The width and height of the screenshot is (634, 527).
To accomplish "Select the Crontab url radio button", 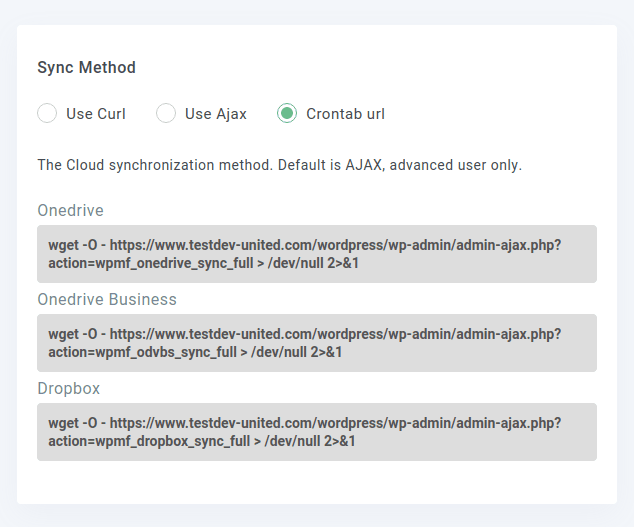I will (x=287, y=113).
